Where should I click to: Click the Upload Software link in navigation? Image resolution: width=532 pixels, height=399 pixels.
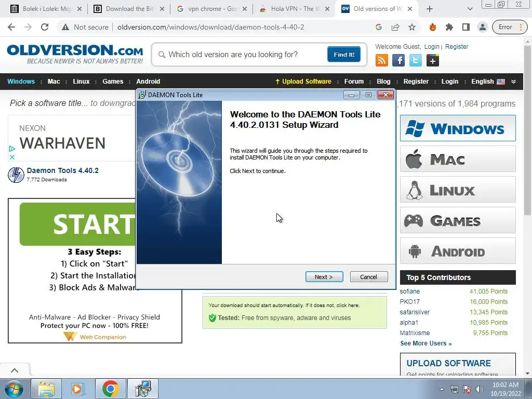coord(303,82)
